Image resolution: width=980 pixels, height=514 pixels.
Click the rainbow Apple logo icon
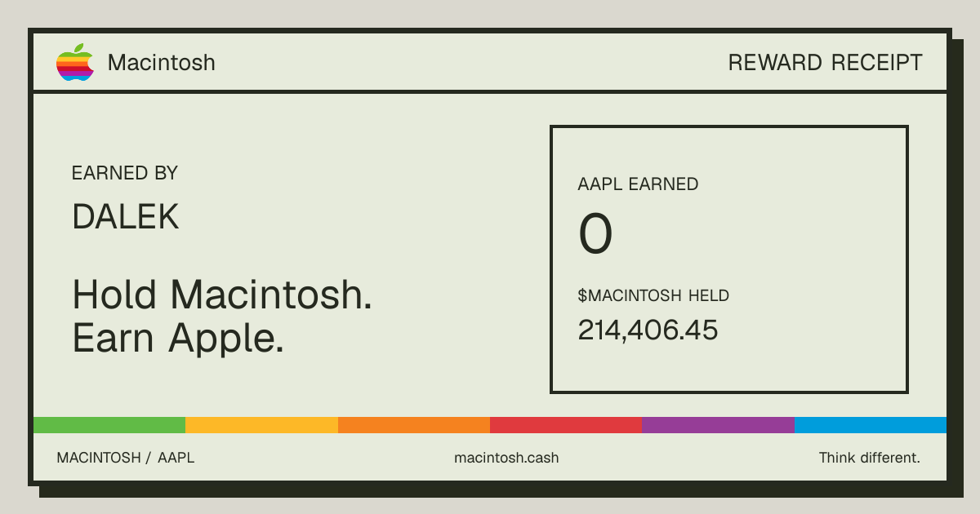click(75, 62)
